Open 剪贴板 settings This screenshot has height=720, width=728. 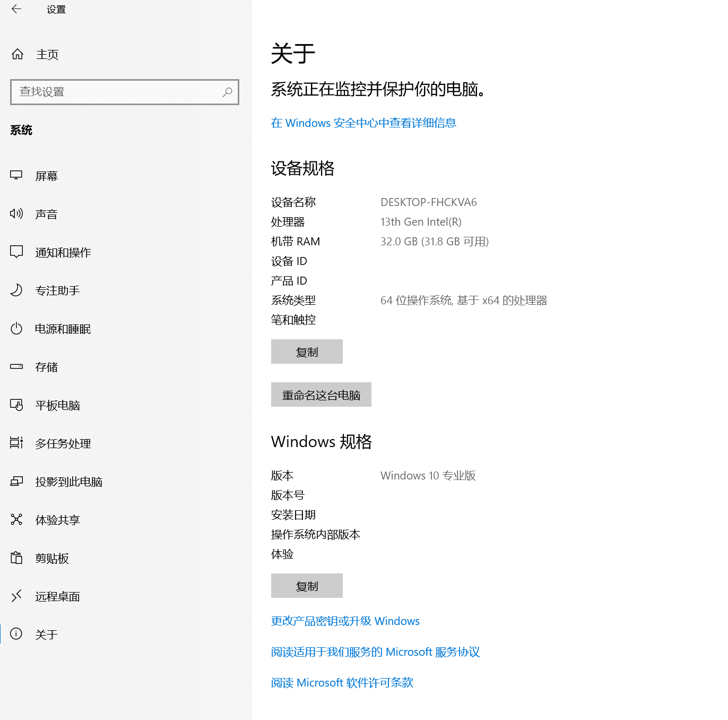click(126, 558)
